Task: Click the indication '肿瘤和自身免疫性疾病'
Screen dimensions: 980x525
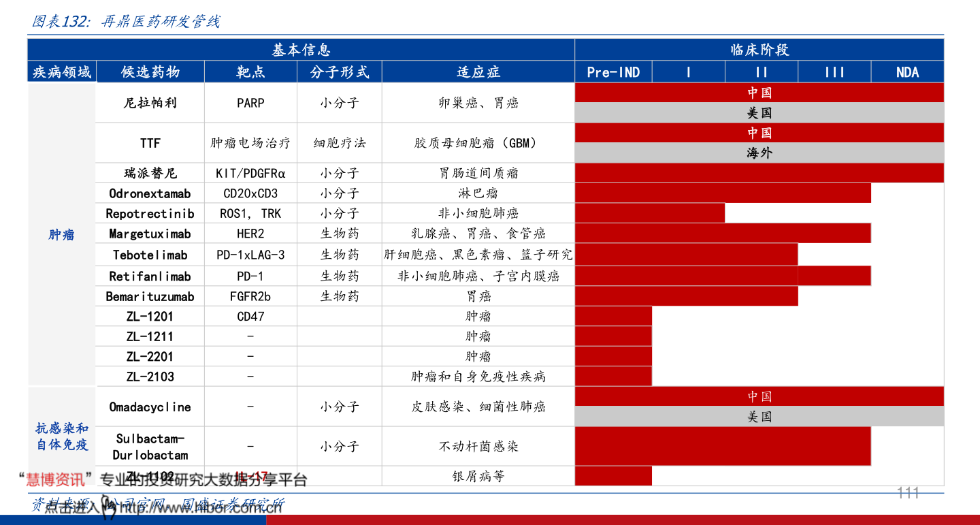Action: pyautogui.click(x=478, y=376)
